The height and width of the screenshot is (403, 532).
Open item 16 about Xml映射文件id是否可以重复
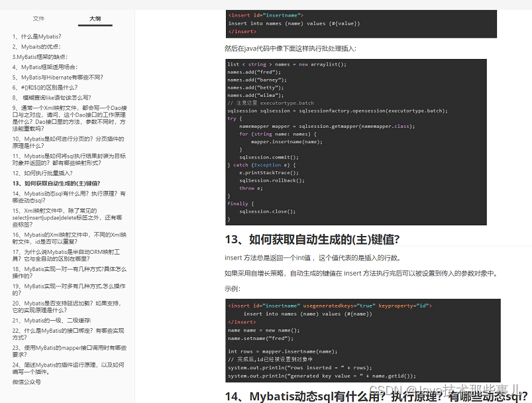coord(70,239)
